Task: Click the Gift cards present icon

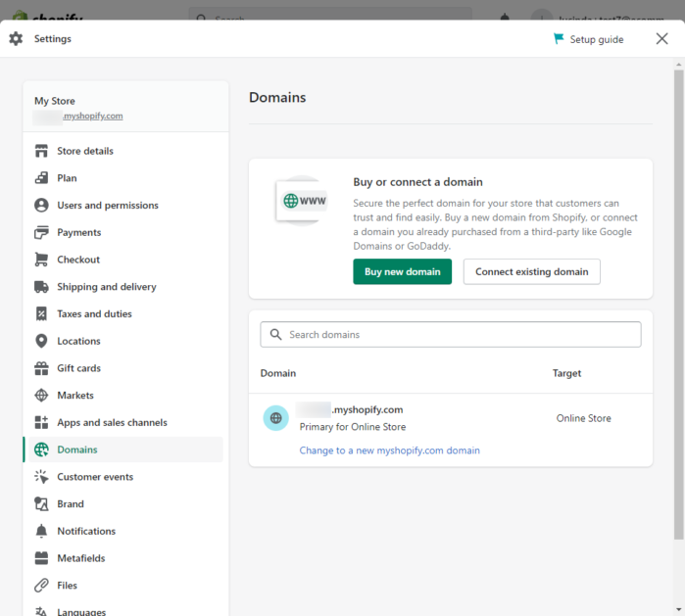Action: point(41,368)
